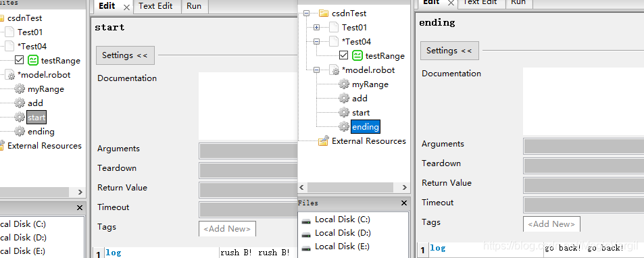Open Run tab in start window
Viewport: 644px width, 258px height.
[194, 7]
